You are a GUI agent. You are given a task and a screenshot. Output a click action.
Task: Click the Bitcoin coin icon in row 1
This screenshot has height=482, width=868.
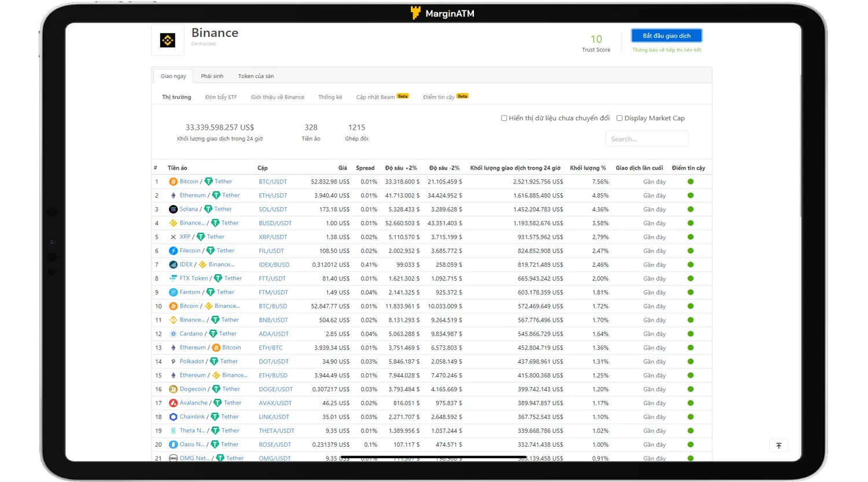173,182
